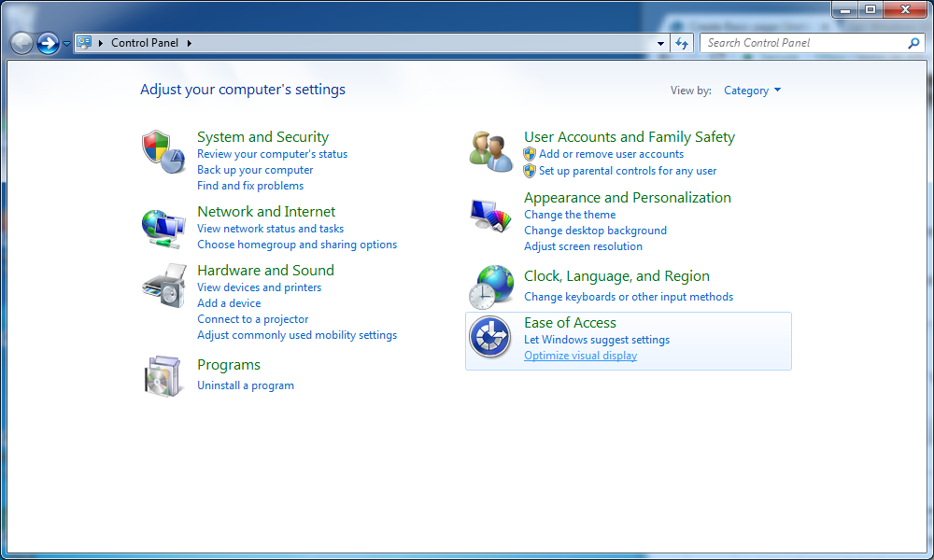The width and height of the screenshot is (934, 560).
Task: Open Appearance and Personalization monitor icon
Action: [490, 216]
